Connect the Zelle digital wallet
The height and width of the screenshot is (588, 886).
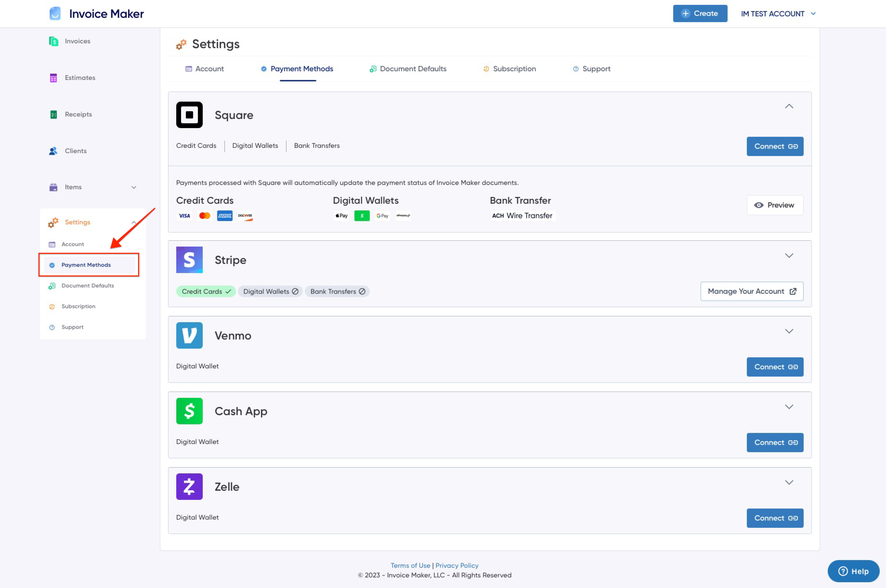pos(775,518)
